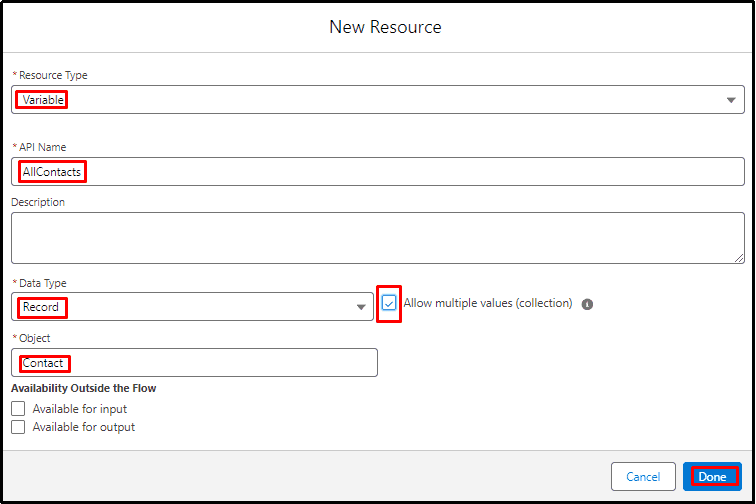Click the 'New Resource' dialog title

click(385, 27)
